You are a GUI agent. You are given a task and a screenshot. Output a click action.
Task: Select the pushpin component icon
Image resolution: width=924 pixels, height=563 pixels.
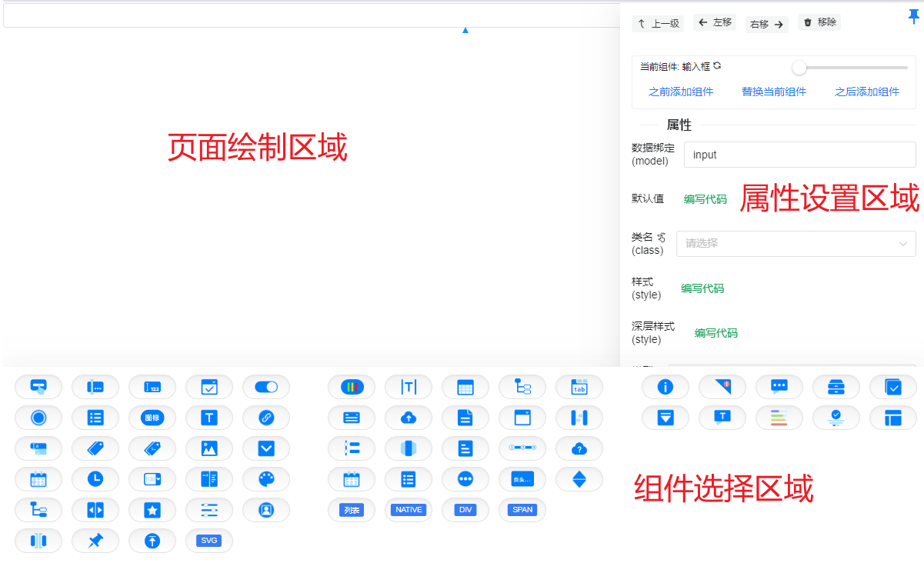click(x=95, y=541)
